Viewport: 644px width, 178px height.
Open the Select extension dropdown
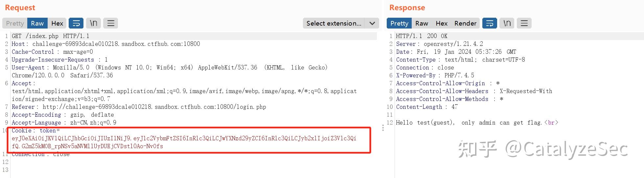pyautogui.click(x=333, y=23)
